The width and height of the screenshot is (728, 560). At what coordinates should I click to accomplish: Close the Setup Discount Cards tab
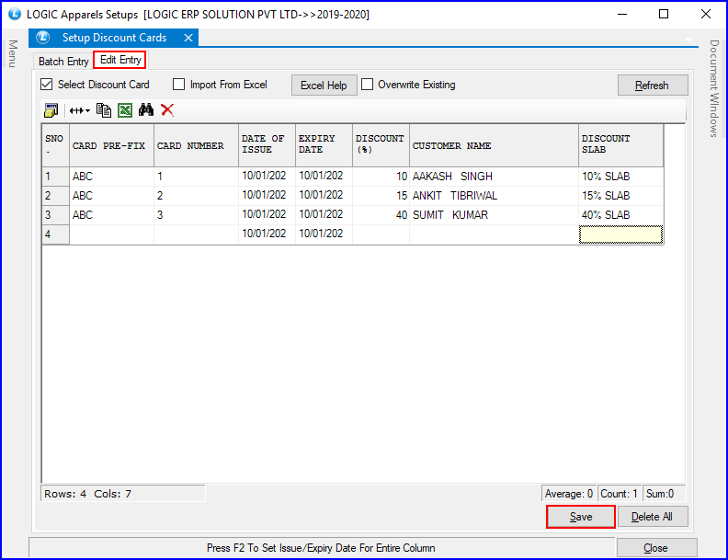[x=188, y=38]
